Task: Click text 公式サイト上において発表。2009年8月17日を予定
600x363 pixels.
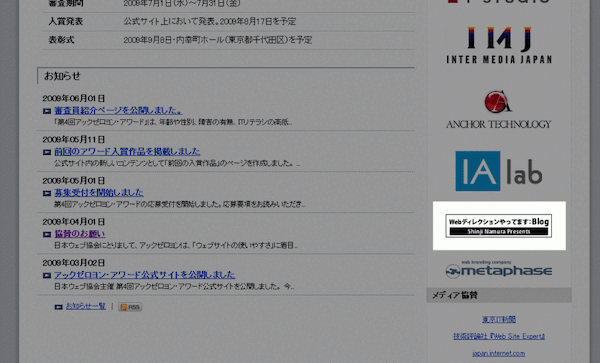Action: [x=210, y=21]
